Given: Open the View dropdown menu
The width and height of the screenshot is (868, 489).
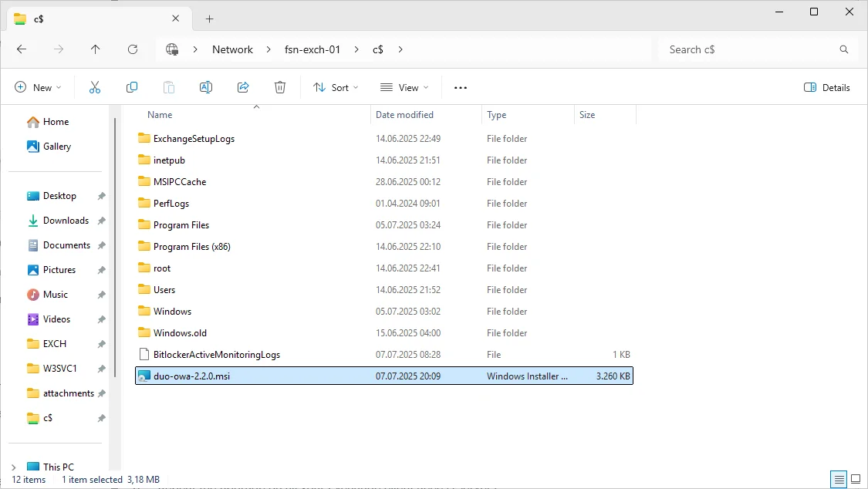Looking at the screenshot, I should 404,87.
